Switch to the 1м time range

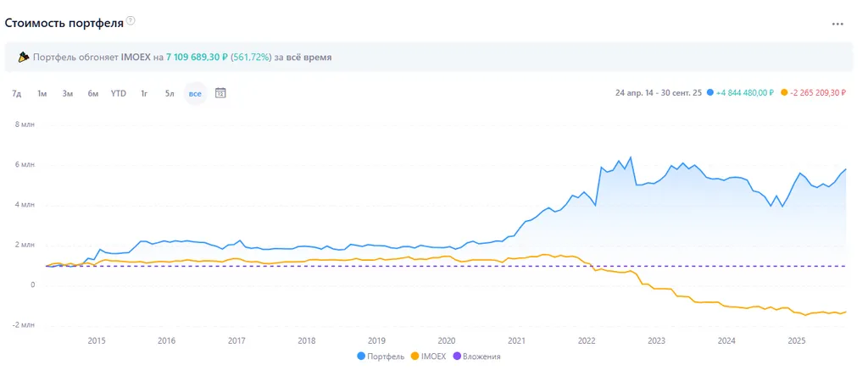point(42,93)
